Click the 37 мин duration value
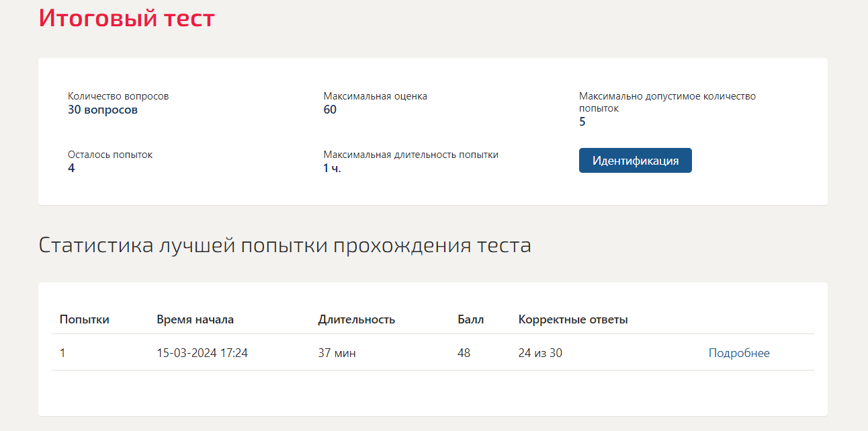 pos(337,353)
